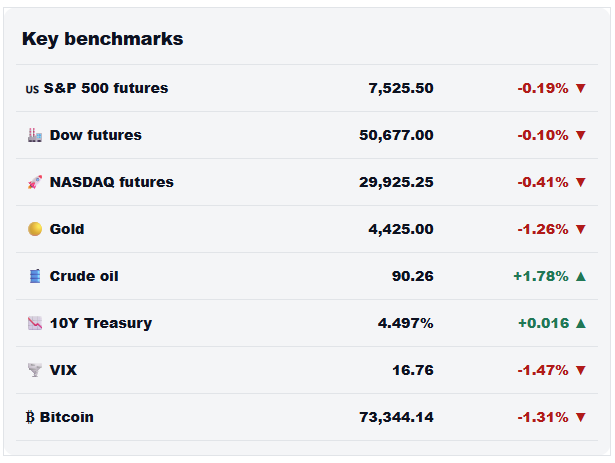Image resolution: width=615 pixels, height=463 pixels.
Task: Click the US flag label before S&P 500
Action: [x=32, y=89]
